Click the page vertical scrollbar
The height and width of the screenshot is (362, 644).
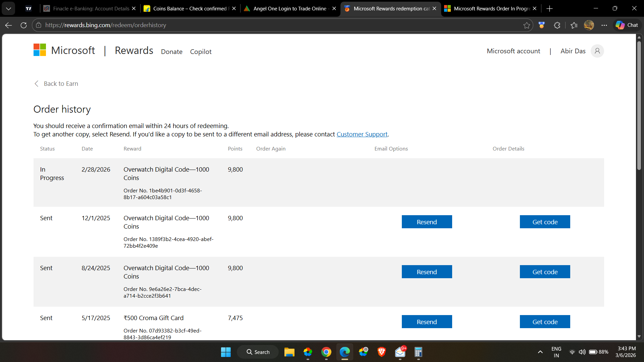[x=639, y=105]
